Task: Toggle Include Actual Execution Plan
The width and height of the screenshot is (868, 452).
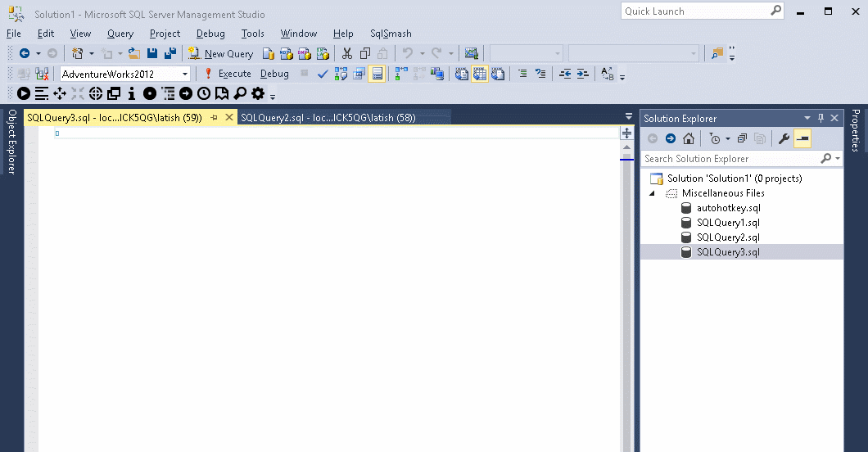Action: click(401, 74)
